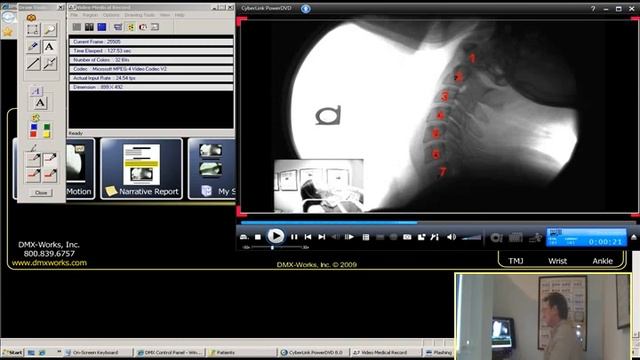Pick the yellow color swatch
The width and height of the screenshot is (640, 360).
47,134
